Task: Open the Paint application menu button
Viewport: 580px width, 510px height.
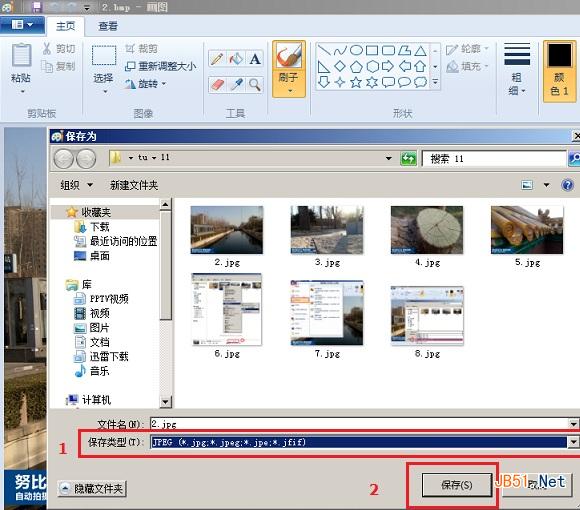Action: [22, 25]
